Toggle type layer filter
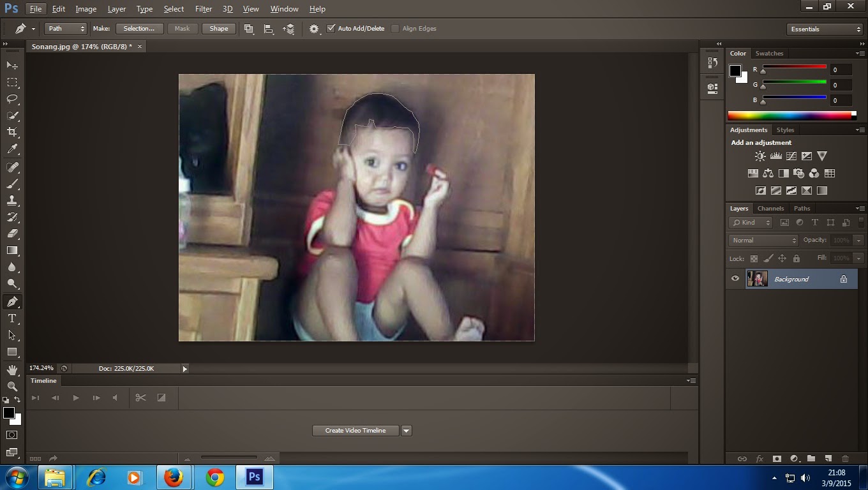The image size is (868, 490). (815, 223)
